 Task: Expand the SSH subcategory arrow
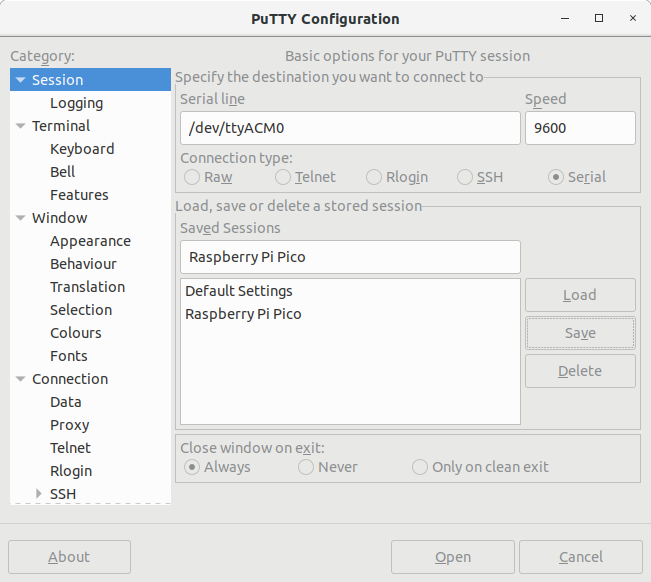tap(39, 494)
